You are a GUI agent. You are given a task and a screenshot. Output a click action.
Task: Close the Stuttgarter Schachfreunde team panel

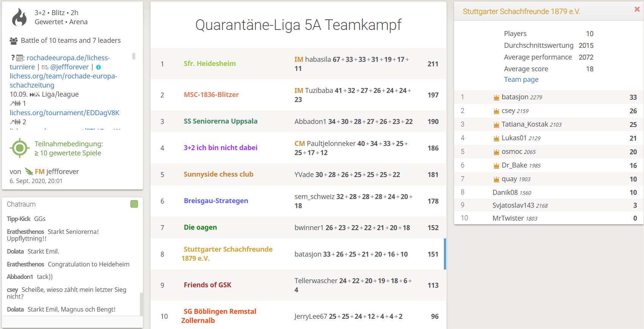click(637, 9)
